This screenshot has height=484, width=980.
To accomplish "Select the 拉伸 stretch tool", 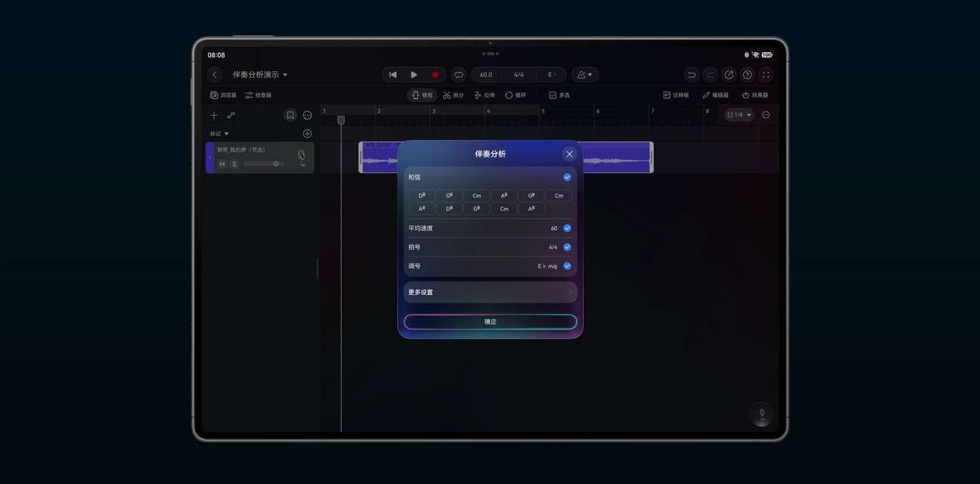I will [x=485, y=95].
